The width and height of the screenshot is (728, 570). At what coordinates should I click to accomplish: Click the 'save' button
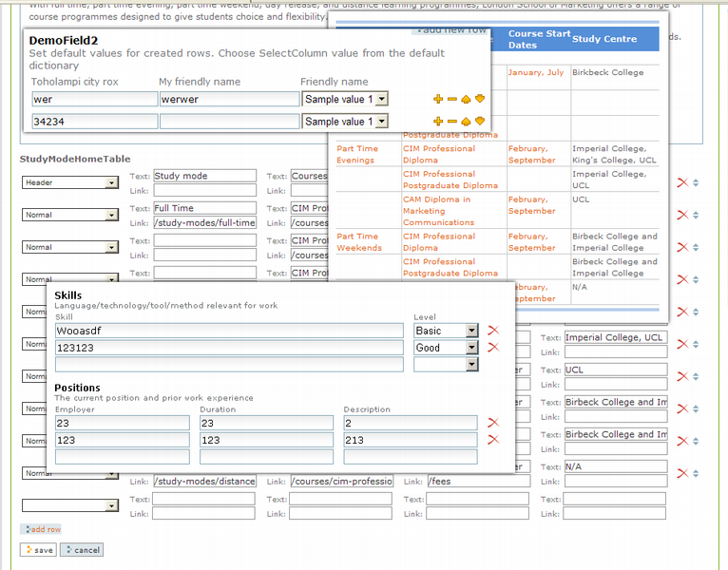click(x=38, y=550)
